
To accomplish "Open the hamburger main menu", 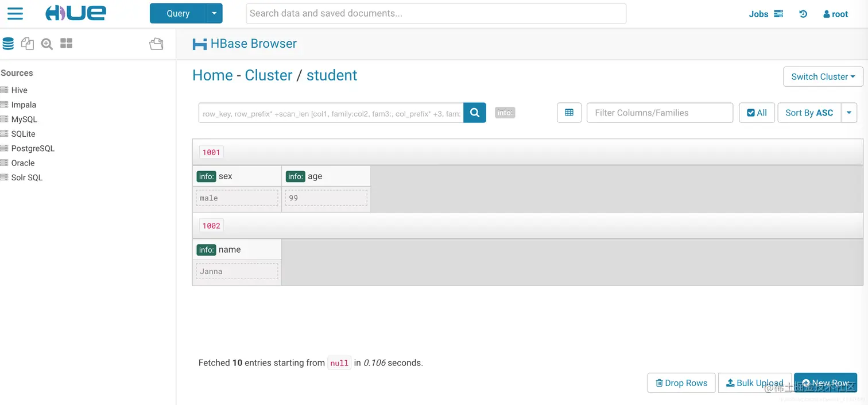I will point(15,13).
